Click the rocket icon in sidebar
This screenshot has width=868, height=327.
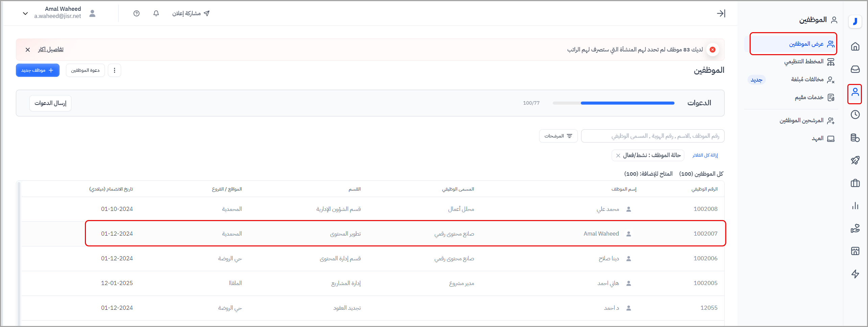coord(855,160)
